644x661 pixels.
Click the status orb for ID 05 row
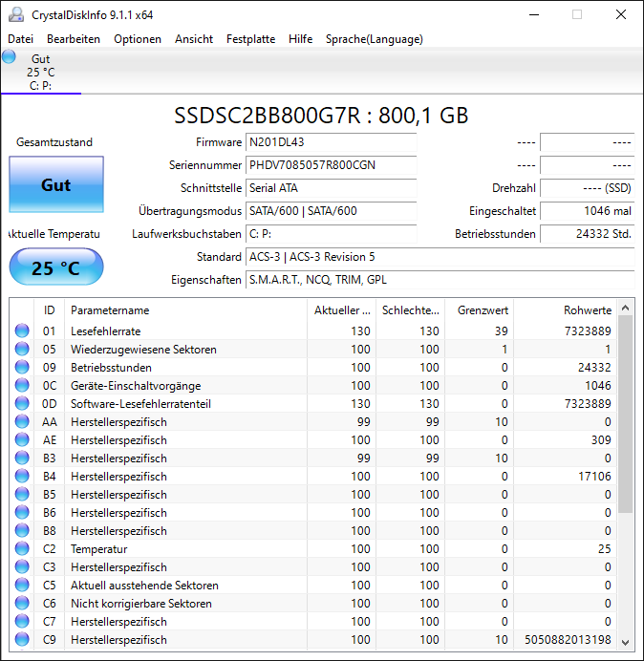tap(22, 349)
